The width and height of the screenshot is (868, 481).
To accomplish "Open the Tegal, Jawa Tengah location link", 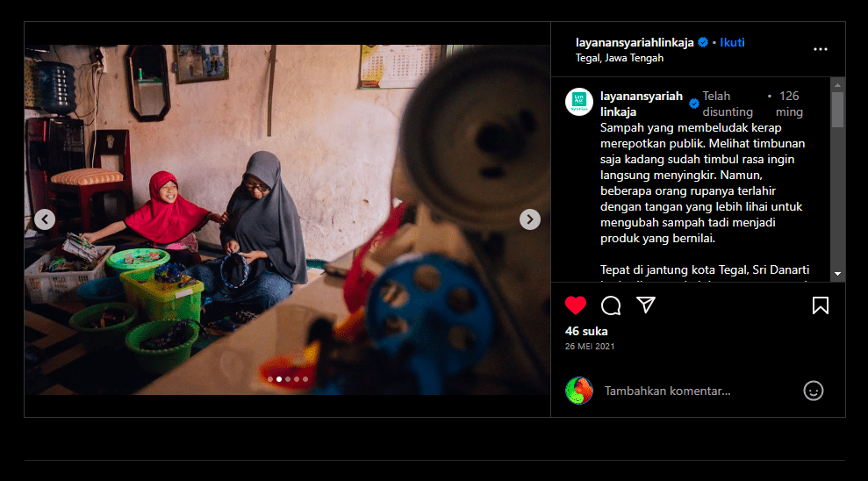I will pos(619,58).
